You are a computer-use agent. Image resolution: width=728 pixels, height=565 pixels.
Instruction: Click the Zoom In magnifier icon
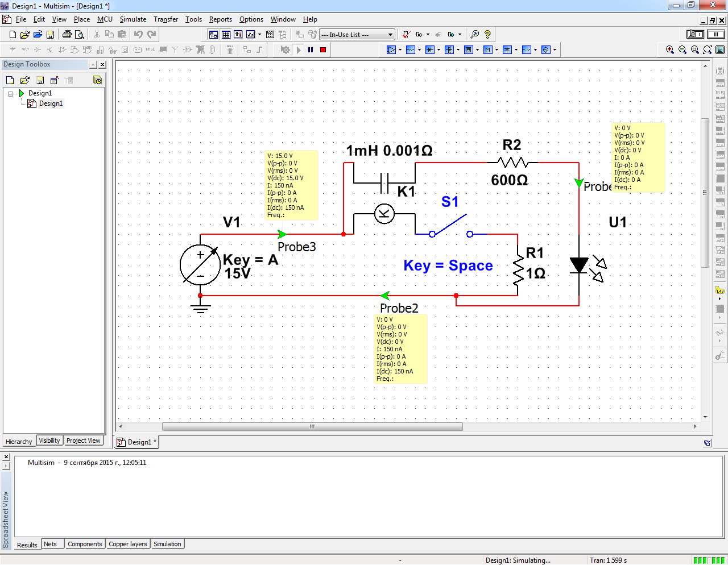670,50
